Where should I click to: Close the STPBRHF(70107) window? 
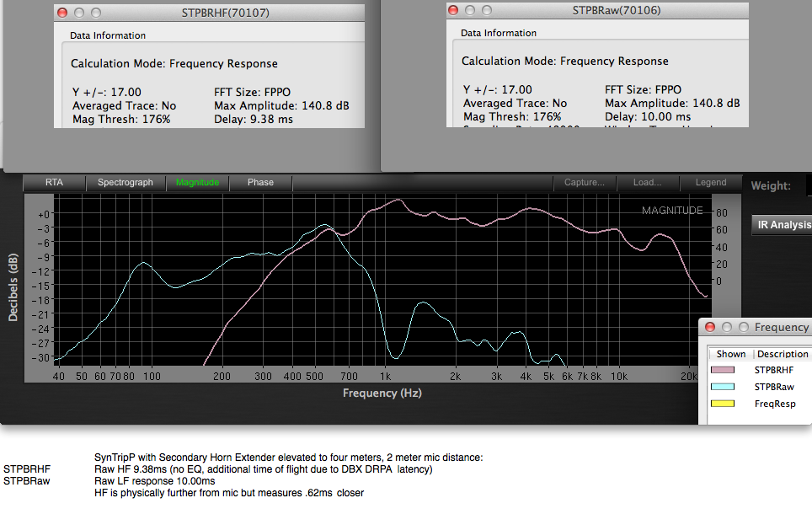62,13
